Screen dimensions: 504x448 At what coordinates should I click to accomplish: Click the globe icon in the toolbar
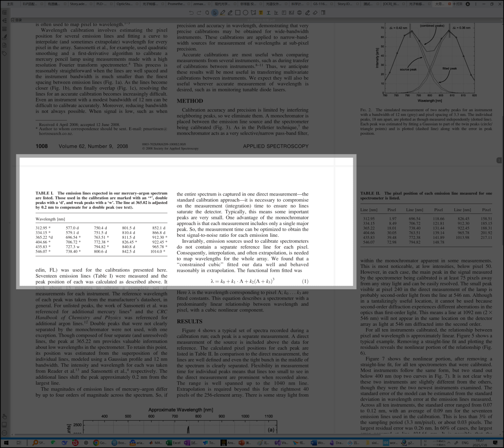coord(299,13)
